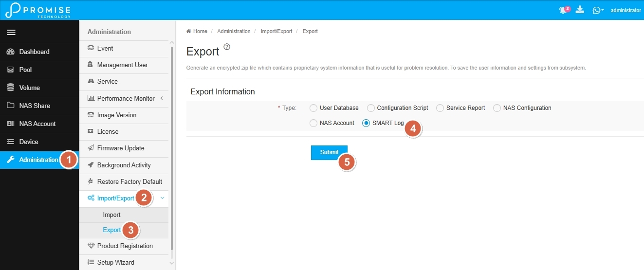
Task: Collapse Import/Export submenu chevron
Action: pyautogui.click(x=162, y=198)
